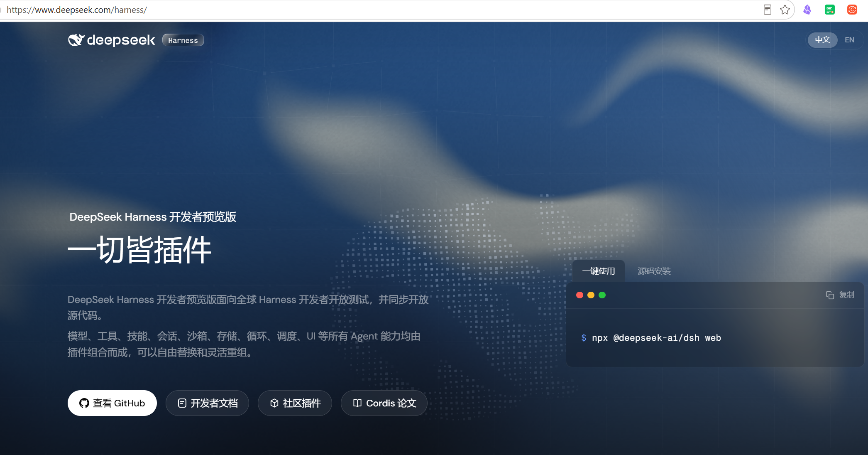Click the deepseek wordmark text
This screenshot has height=455, width=868.
click(x=121, y=40)
